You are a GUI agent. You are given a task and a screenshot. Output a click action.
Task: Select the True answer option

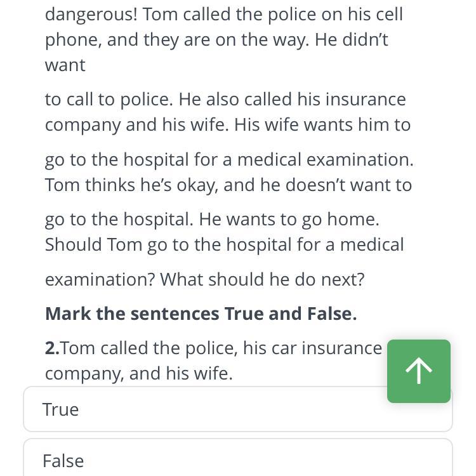pyautogui.click(x=237, y=409)
